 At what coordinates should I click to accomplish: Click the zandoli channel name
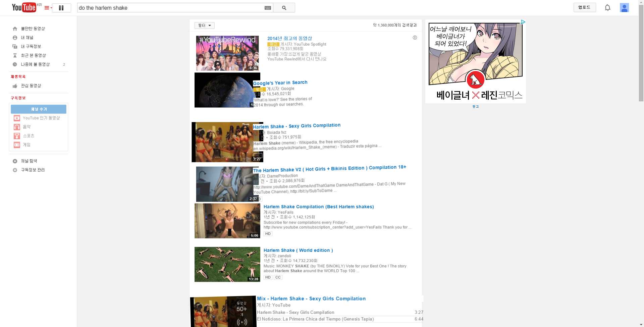tap(284, 256)
